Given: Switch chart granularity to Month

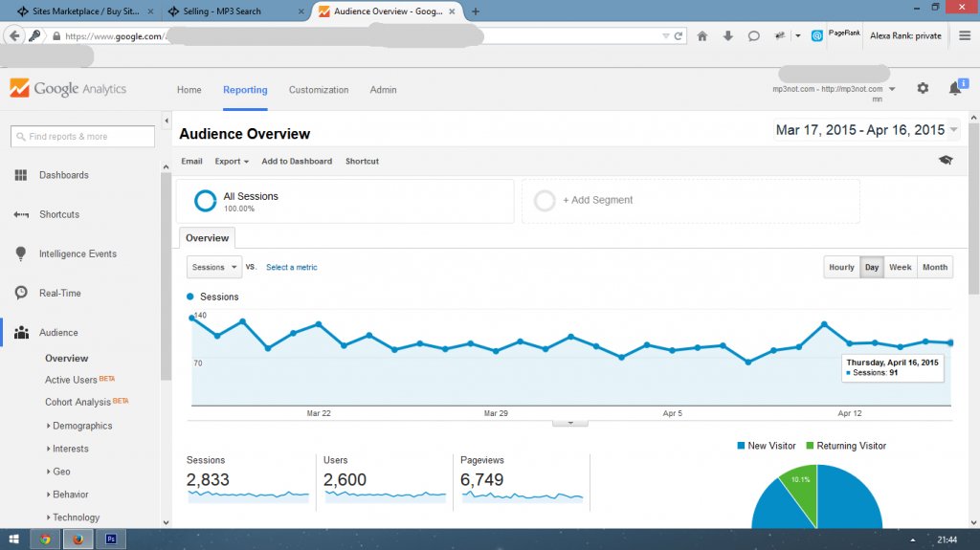Looking at the screenshot, I should 934,267.
